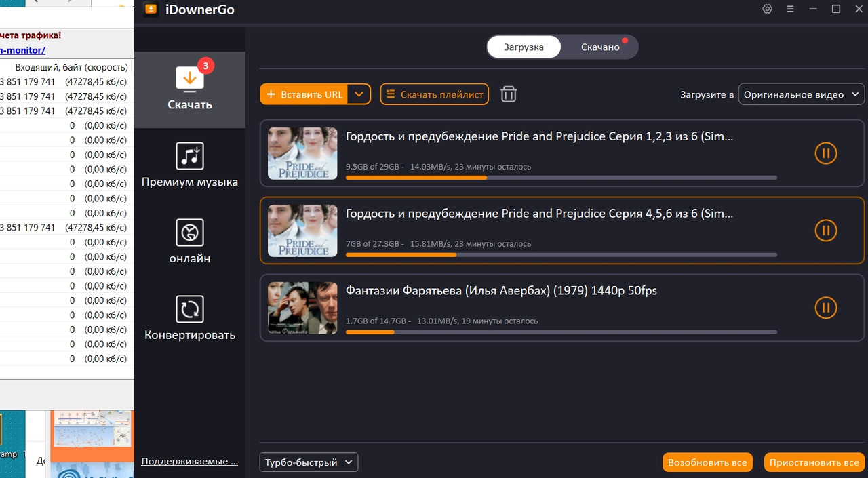868x478 pixels.
Task: Pause Pride and Prejudice Серия 1,2,3 download
Action: click(825, 153)
